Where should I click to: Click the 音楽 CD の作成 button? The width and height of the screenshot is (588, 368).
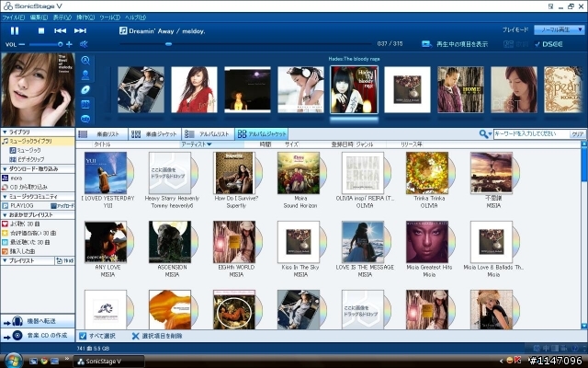(38, 336)
